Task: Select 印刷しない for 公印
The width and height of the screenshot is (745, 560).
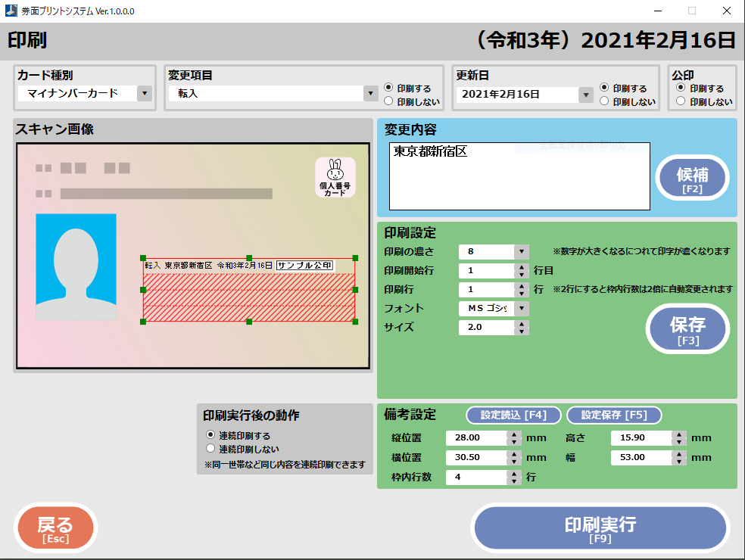Action: 681,101
